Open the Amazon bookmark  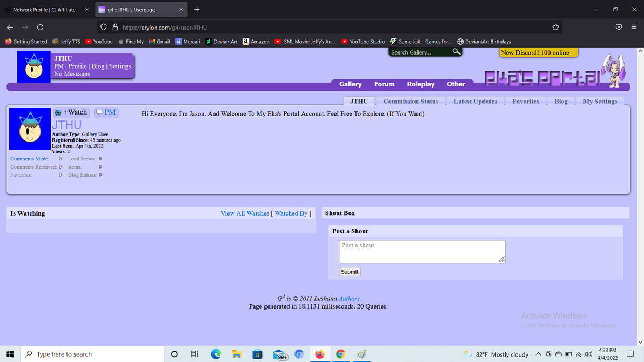pyautogui.click(x=256, y=42)
